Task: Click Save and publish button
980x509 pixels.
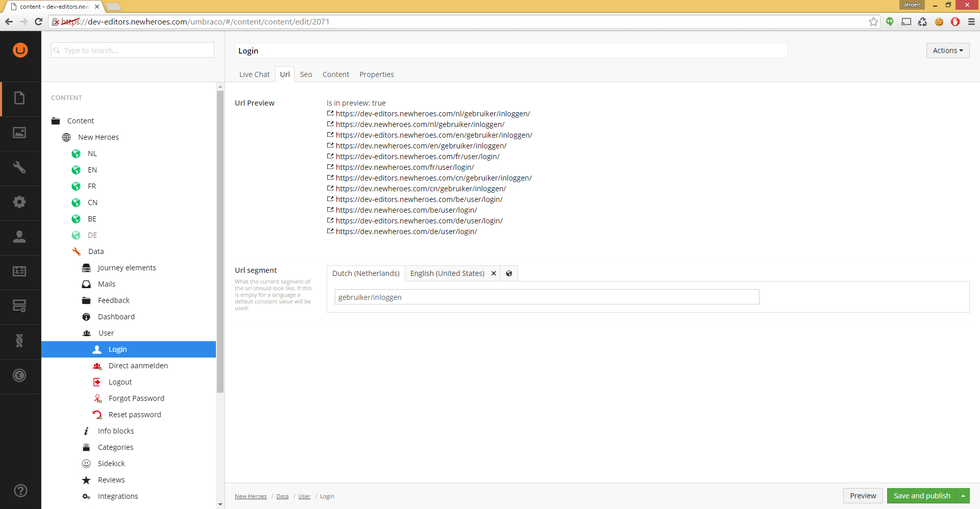Action: pos(922,496)
